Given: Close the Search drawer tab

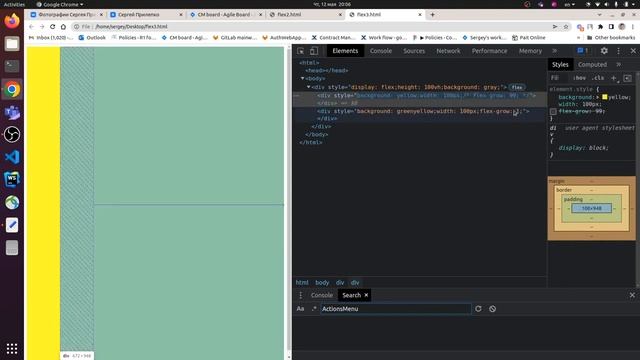Looking at the screenshot, I should (x=367, y=295).
